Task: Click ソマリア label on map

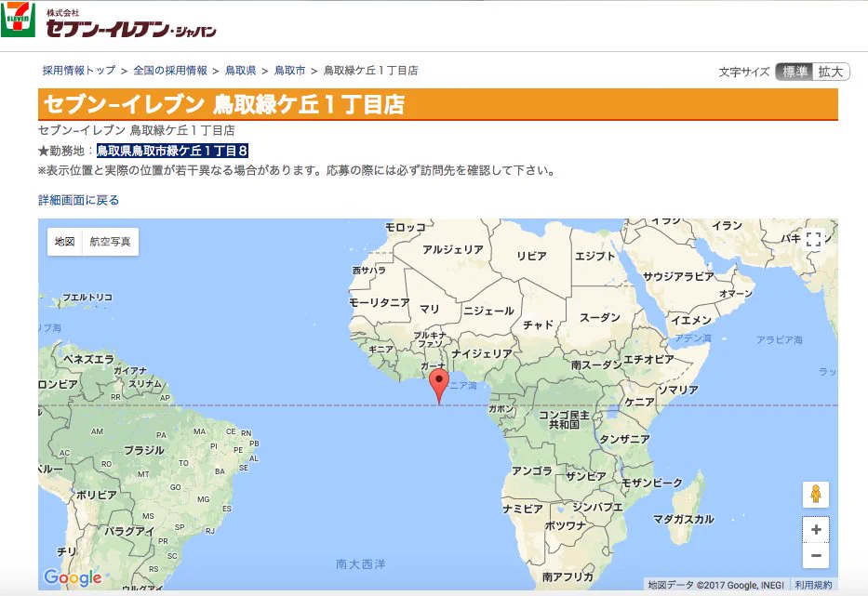Action: pos(678,390)
